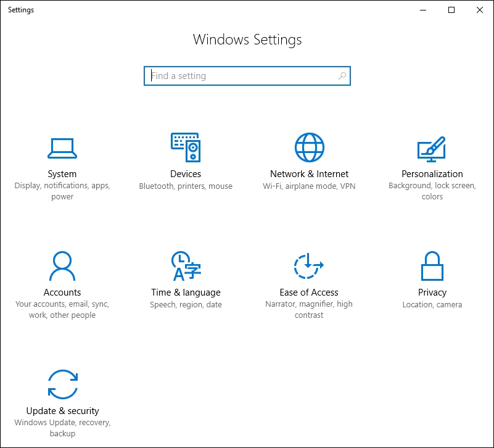Click the 'Bluetooth, printers, mouse' description
The width and height of the screenshot is (494, 448).
click(x=186, y=186)
